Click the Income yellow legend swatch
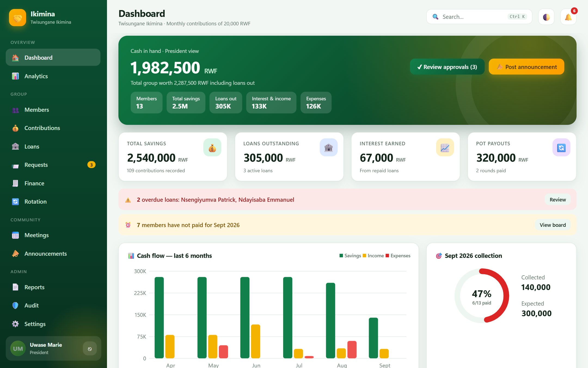 coord(364,256)
